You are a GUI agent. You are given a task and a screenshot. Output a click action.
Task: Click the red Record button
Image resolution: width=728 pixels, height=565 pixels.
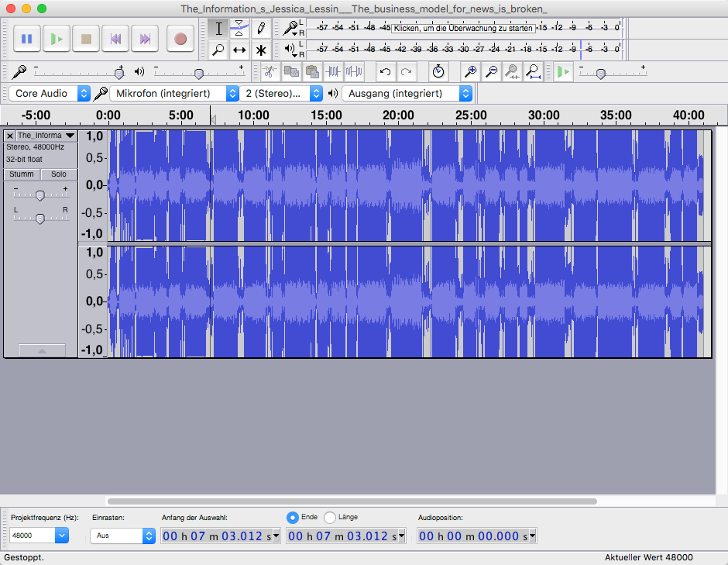point(180,39)
